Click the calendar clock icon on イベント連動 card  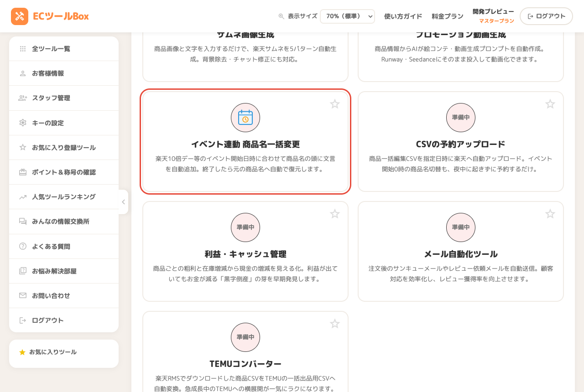pos(245,118)
